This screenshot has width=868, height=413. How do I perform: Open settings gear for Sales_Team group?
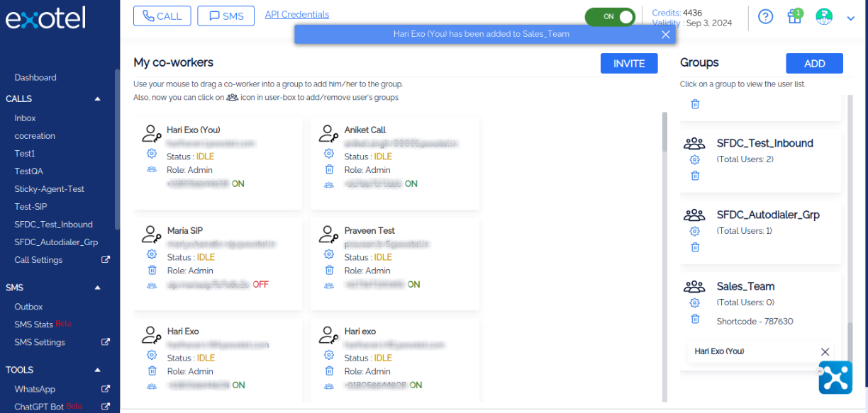click(695, 302)
